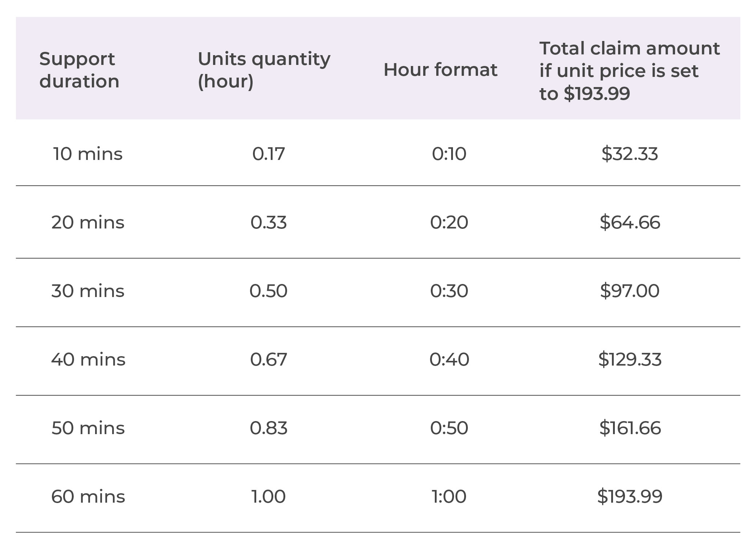Screen dimensions: 756x544
Task: Select the Total claim amount header
Action: pos(630,71)
